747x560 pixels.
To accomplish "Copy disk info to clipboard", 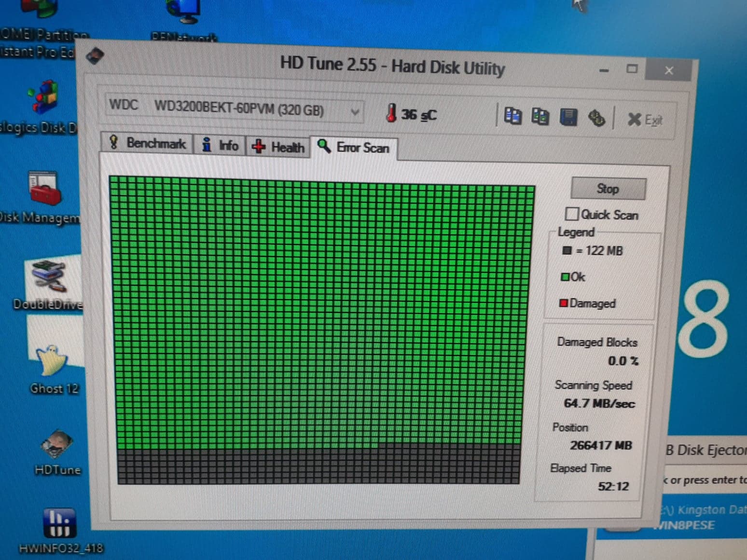I will pyautogui.click(x=513, y=116).
